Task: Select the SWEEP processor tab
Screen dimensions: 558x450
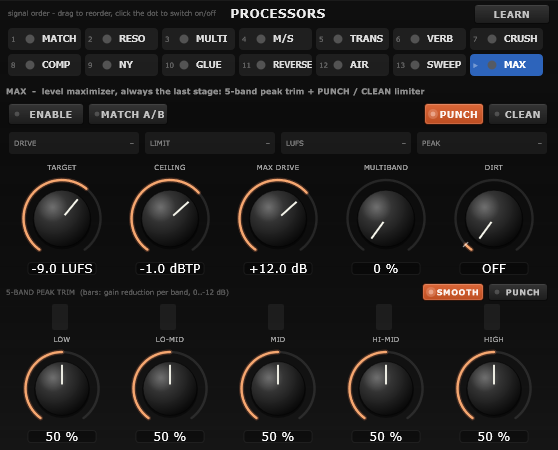Action: (429, 65)
